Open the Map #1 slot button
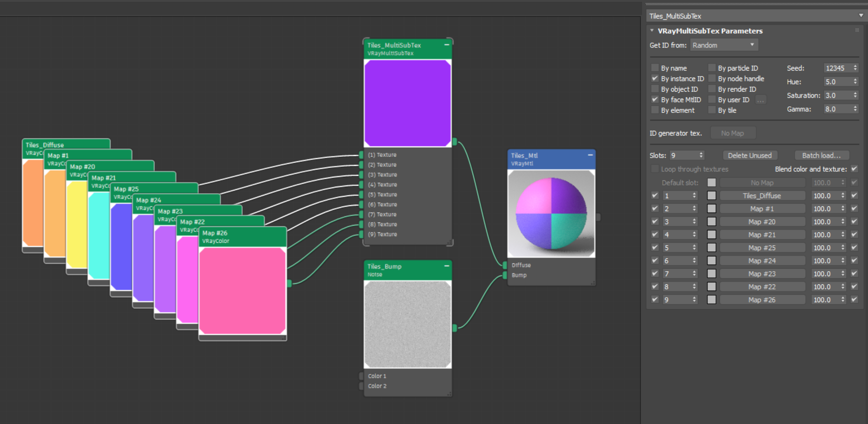Image resolution: width=868 pixels, height=424 pixels. (762, 208)
